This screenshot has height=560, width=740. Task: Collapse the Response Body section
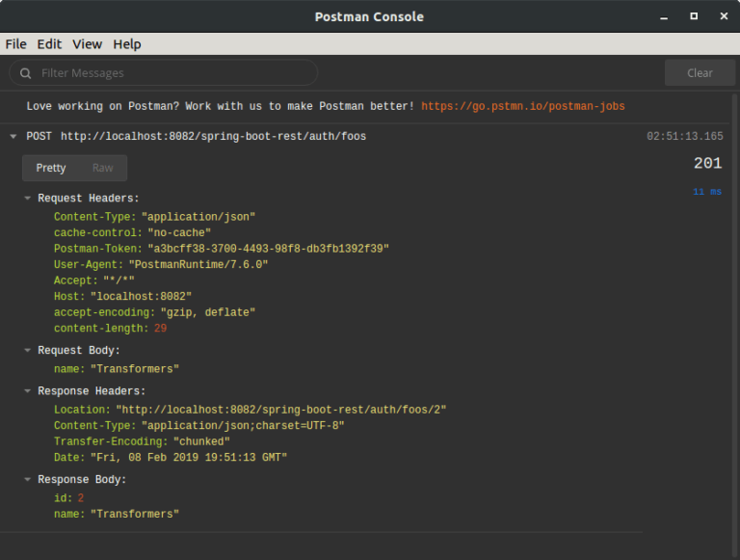[28, 480]
